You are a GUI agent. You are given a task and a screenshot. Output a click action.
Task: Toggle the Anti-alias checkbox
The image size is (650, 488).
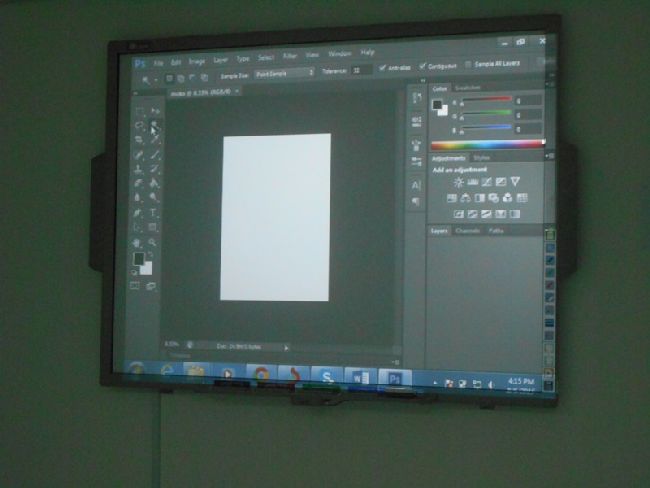(x=381, y=68)
